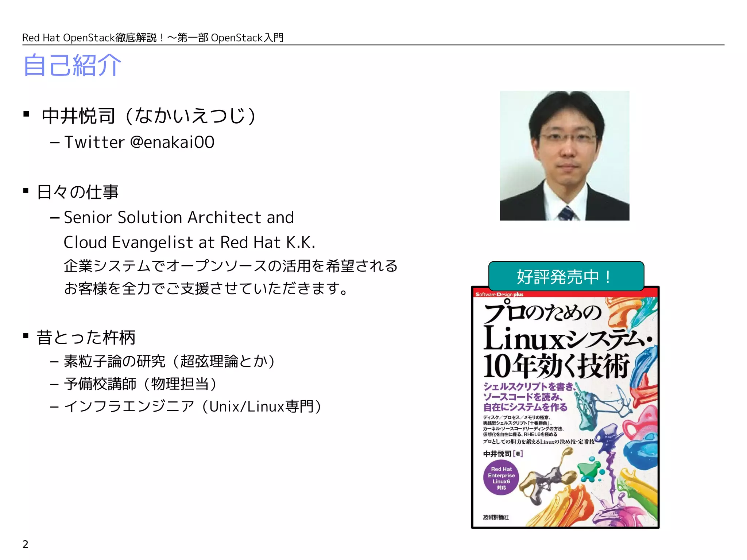Click the インフラエンジニア Unix/Linux専門 item
This screenshot has width=747, height=560.
coord(192,407)
